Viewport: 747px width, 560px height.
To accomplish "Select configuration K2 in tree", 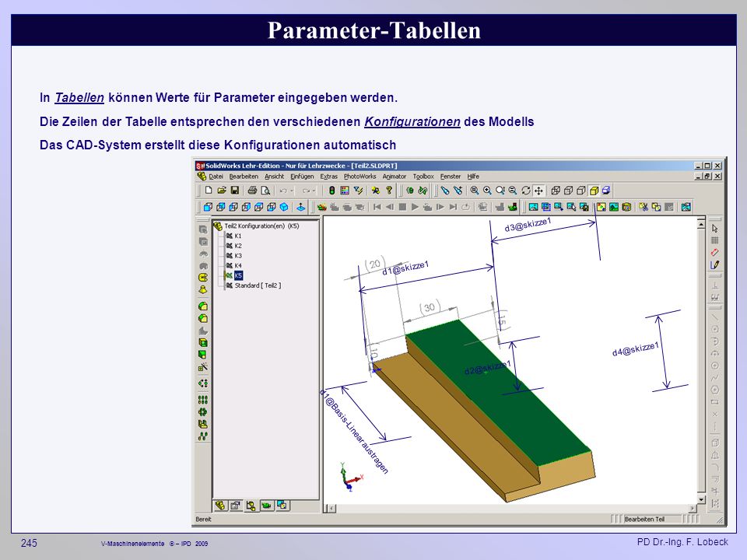I will point(238,246).
